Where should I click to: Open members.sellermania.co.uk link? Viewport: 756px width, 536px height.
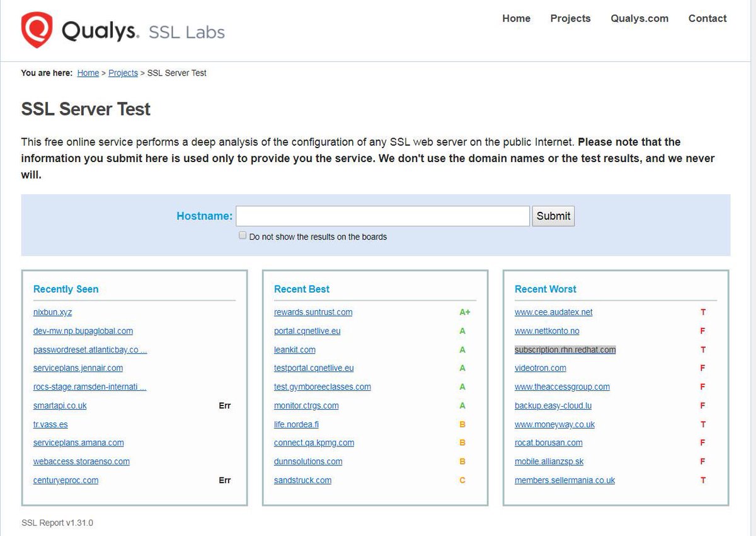[564, 481]
